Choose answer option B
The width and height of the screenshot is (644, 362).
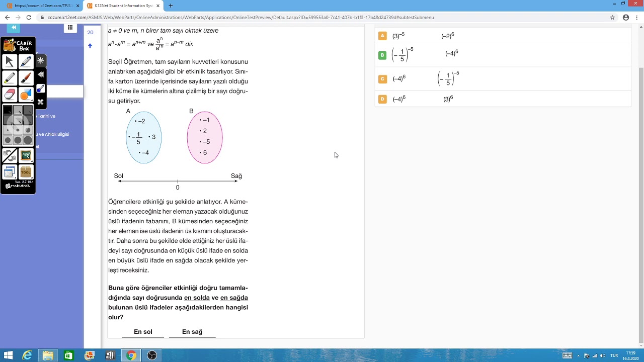[x=382, y=55]
